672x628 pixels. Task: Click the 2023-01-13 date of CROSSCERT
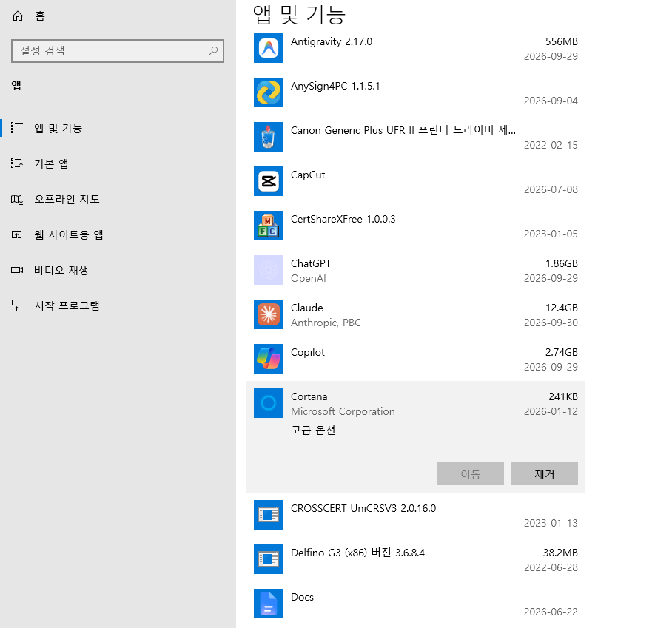[x=551, y=523]
